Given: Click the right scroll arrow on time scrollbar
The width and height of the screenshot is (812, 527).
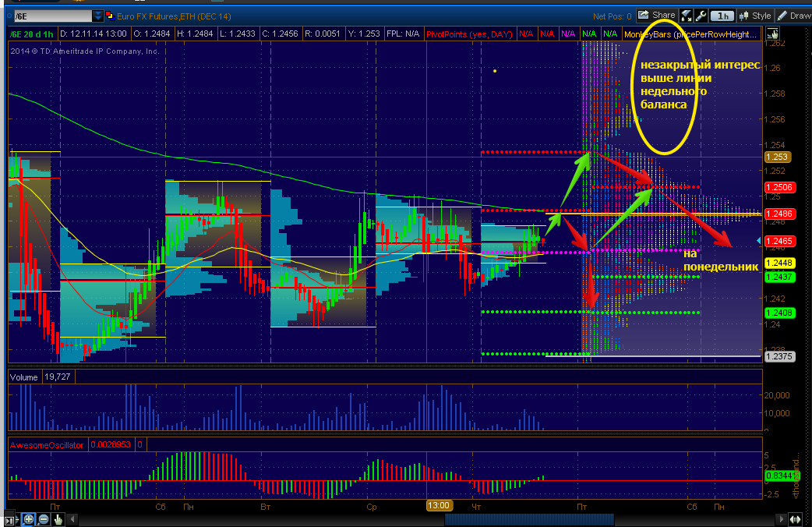Looking at the screenshot, I should tap(781, 518).
